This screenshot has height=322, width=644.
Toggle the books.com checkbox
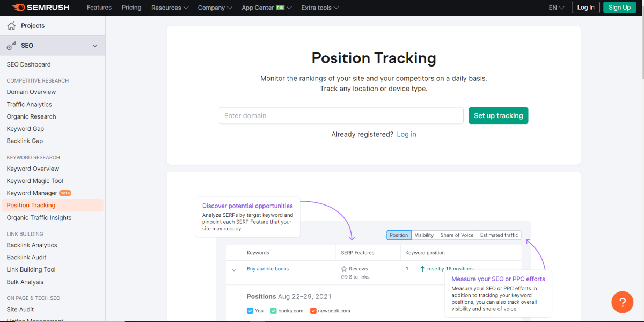click(274, 311)
